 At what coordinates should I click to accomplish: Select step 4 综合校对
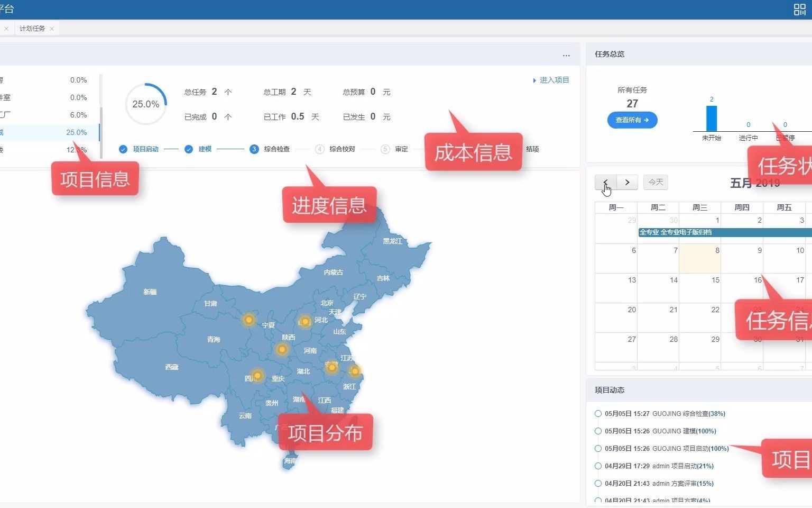pyautogui.click(x=336, y=149)
